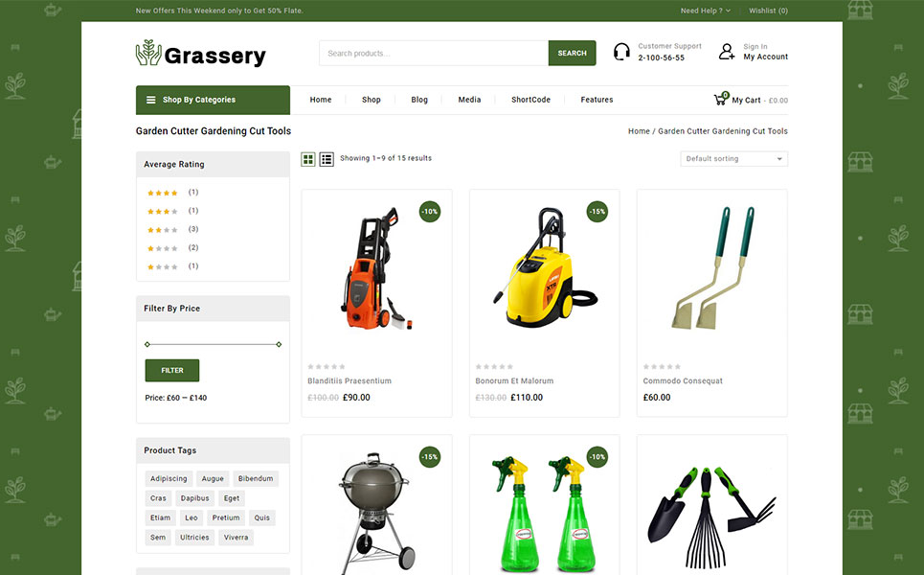Open the Blog menu item
Image resolution: width=924 pixels, height=575 pixels.
[419, 100]
